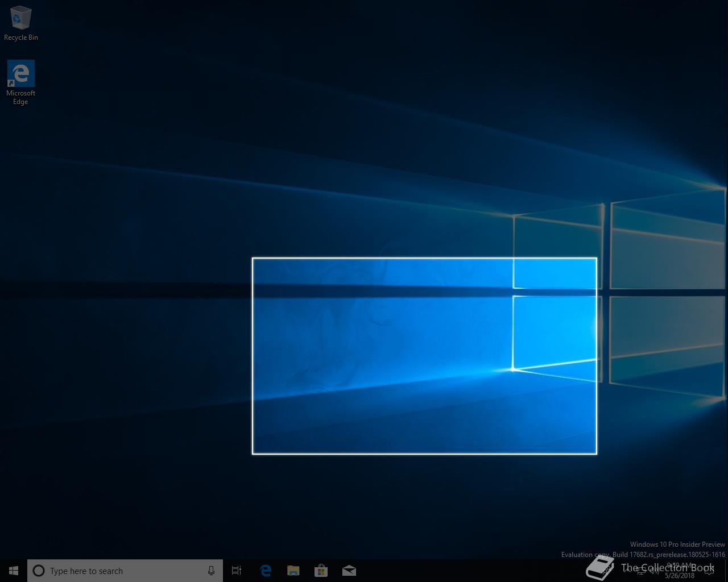Open the Mail app from the taskbar
Screen dimensions: 728x582
tap(349, 571)
